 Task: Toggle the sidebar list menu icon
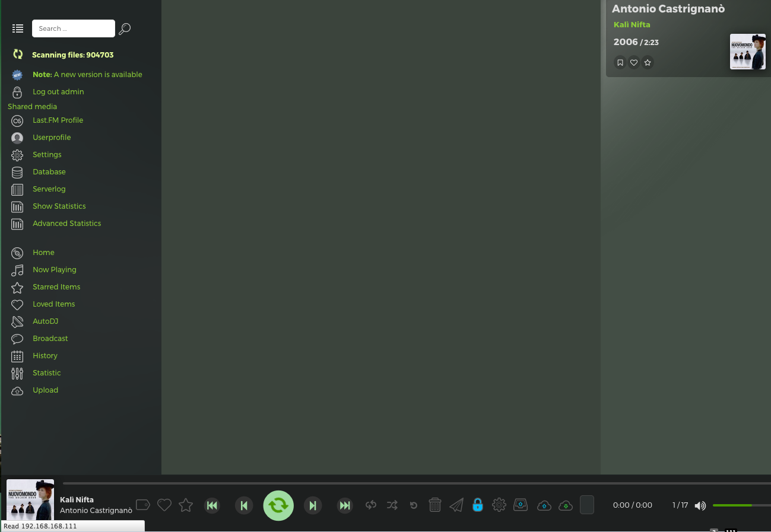point(18,28)
